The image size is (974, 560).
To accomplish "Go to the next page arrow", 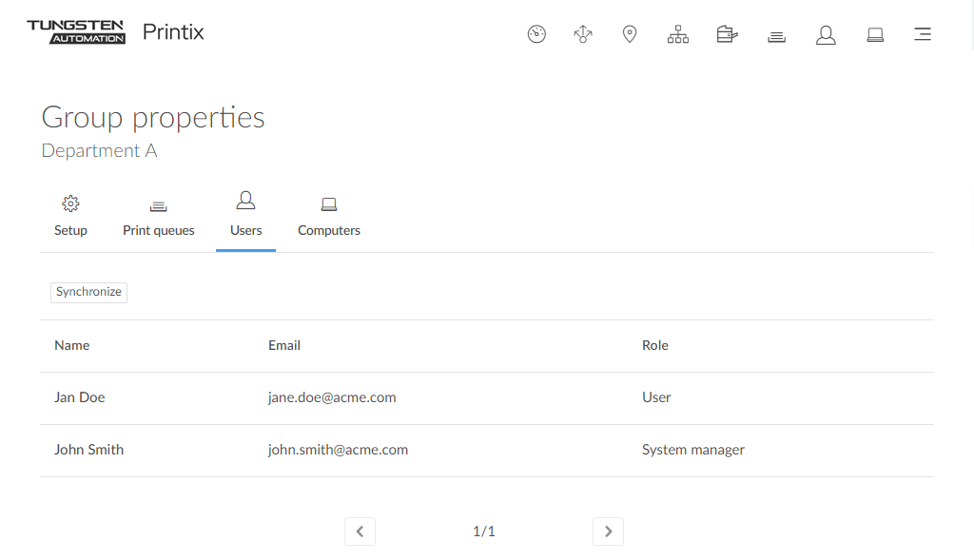I will pyautogui.click(x=608, y=531).
